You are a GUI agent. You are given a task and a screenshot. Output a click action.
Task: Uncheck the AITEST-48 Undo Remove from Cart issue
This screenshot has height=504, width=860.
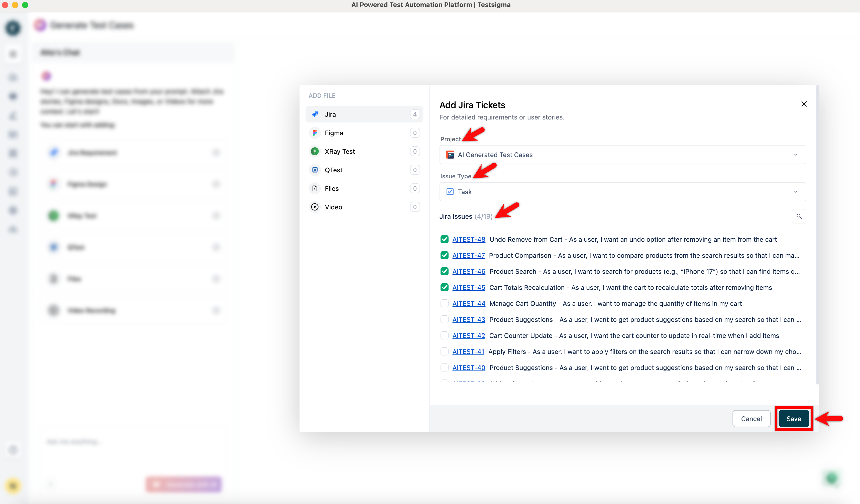444,239
